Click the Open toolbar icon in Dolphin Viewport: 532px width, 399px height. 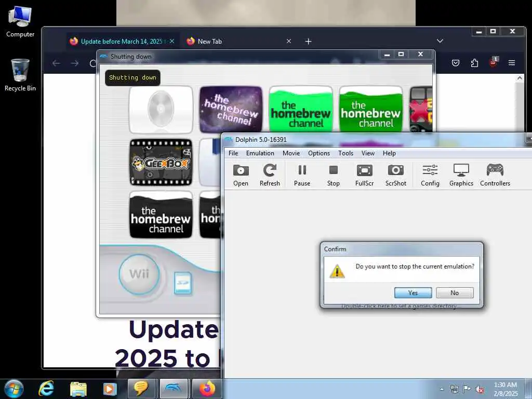(241, 175)
